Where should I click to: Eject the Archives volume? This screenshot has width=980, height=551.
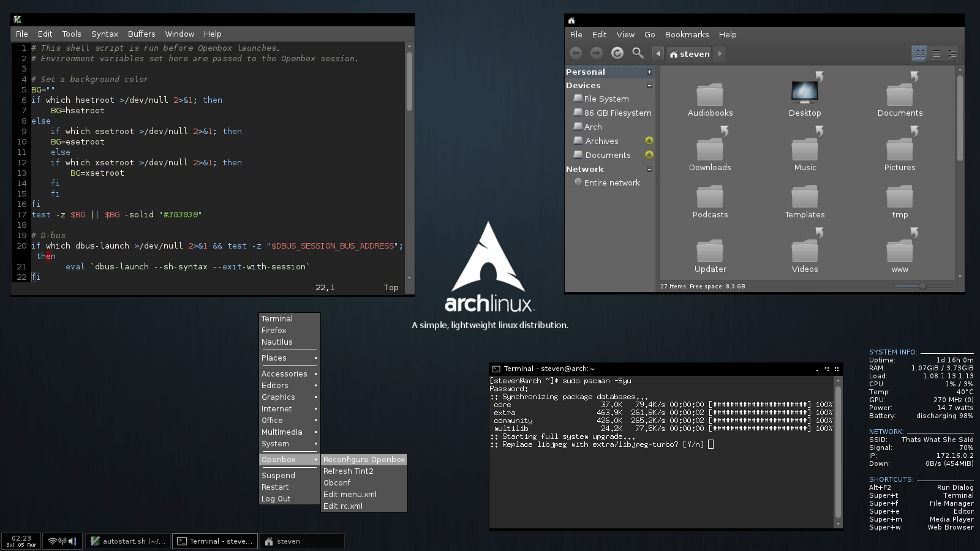[x=649, y=141]
